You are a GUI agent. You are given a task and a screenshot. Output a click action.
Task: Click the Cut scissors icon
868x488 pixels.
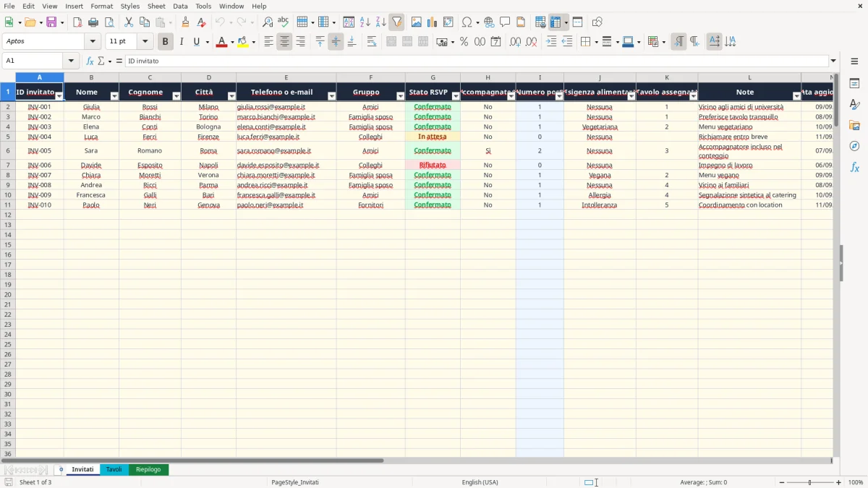pos(129,22)
